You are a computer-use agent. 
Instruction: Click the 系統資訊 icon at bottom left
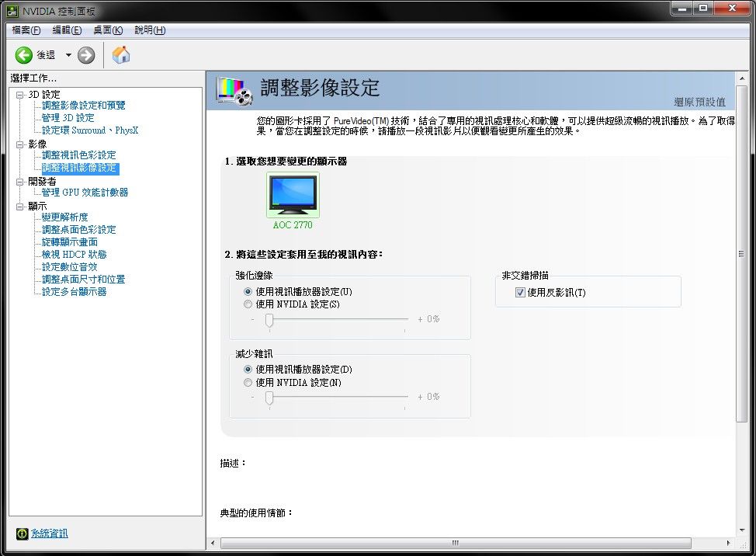[x=22, y=533]
